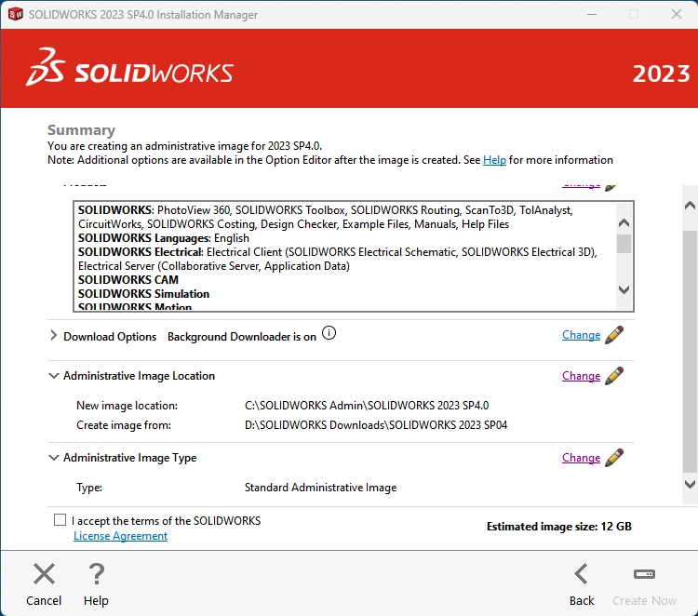Click the SOLIDWORKS title bar app icon
This screenshot has width=698, height=616.
(x=16, y=14)
